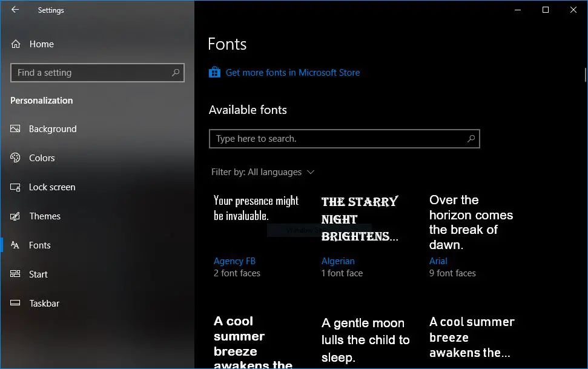Click the Colors palette icon
This screenshot has width=588, height=369.
(x=15, y=158)
